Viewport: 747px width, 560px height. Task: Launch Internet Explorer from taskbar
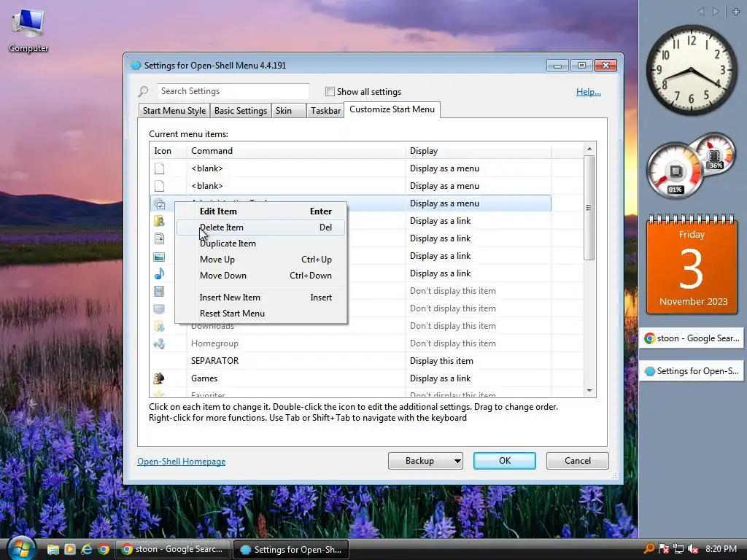point(87,550)
